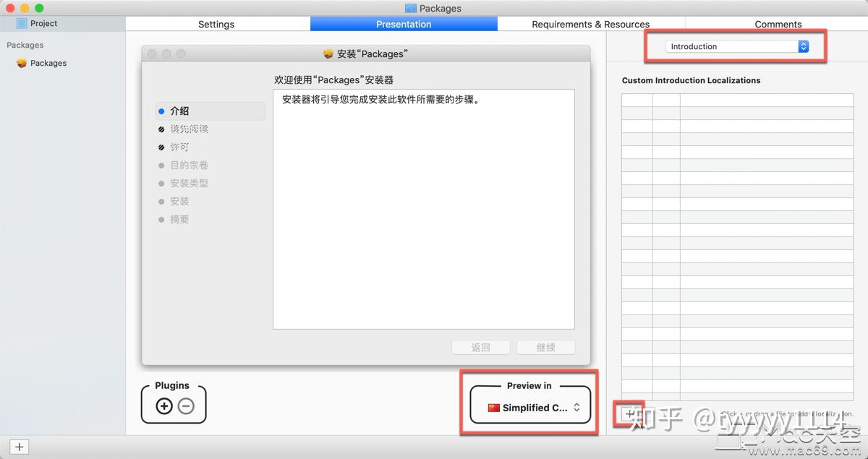Click the 继续 button in the installer preview
Screen dimensions: 868x459
click(x=545, y=347)
